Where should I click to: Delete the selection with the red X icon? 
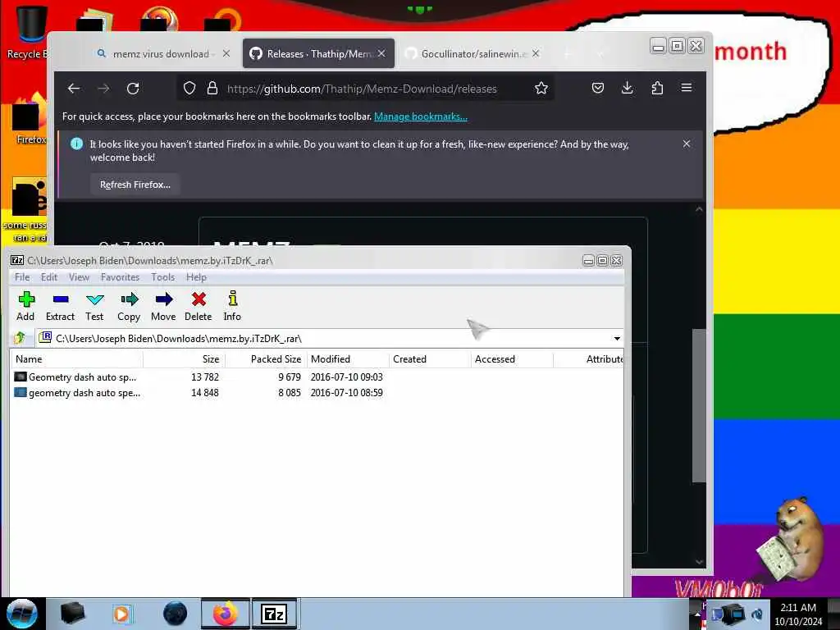pyautogui.click(x=199, y=306)
